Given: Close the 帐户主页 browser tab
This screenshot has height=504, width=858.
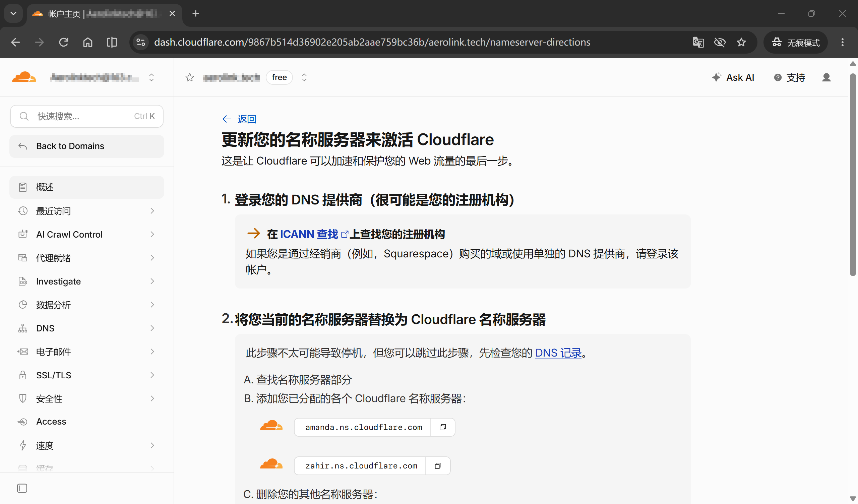Looking at the screenshot, I should point(172,14).
